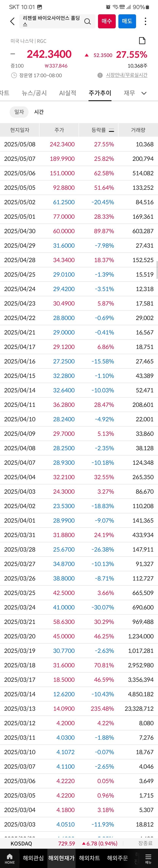Tap the HOME icon in bottom bar
This screenshot has width=158, height=868.
coord(10,858)
